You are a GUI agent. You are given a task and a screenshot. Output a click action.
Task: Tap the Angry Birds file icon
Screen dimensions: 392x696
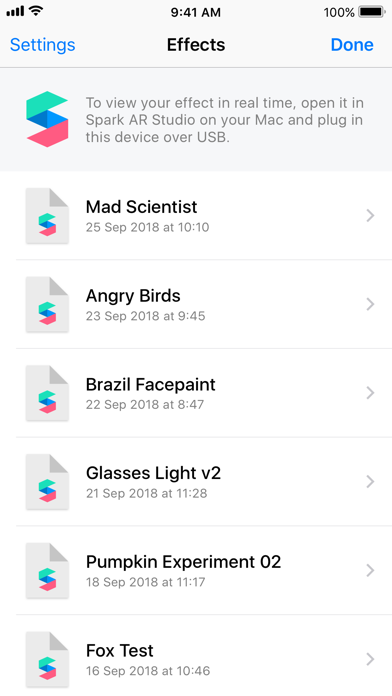point(47,304)
